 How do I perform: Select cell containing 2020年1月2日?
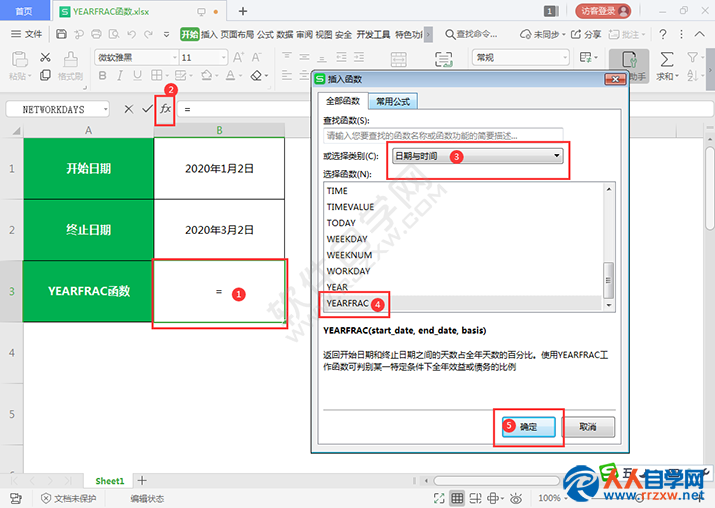point(219,168)
